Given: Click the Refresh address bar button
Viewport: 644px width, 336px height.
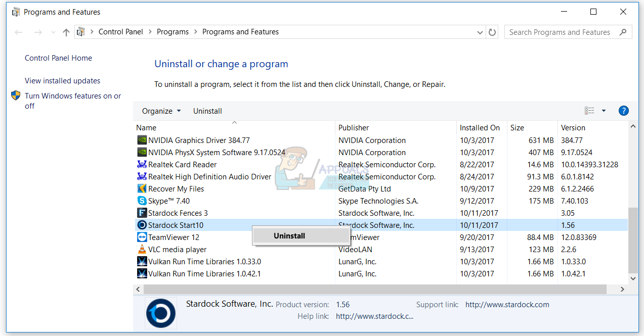Looking at the screenshot, I should pyautogui.click(x=492, y=32).
